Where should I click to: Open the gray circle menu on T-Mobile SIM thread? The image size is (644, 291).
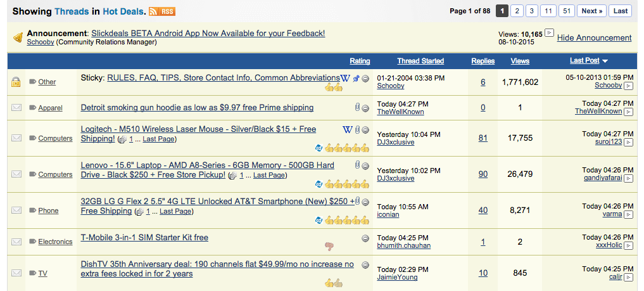click(x=365, y=238)
